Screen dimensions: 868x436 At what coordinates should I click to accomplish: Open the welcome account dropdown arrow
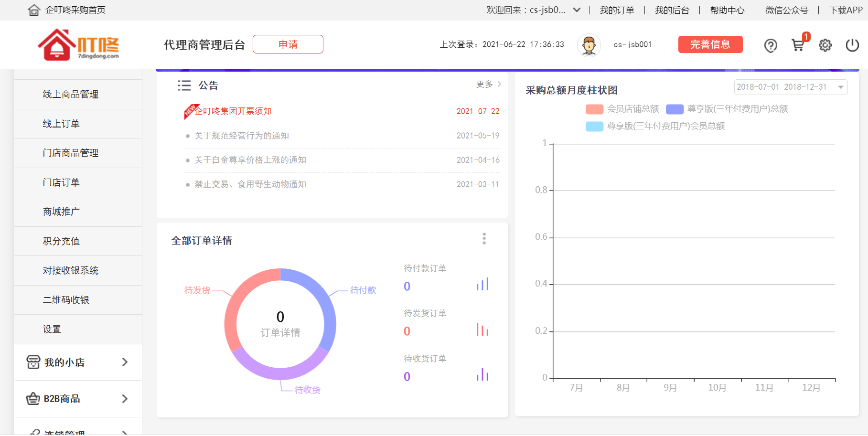pyautogui.click(x=577, y=10)
